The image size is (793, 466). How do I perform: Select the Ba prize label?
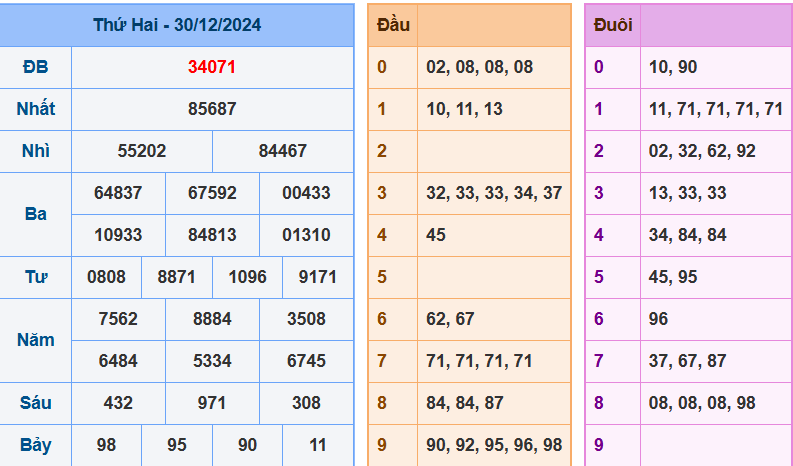click(35, 214)
